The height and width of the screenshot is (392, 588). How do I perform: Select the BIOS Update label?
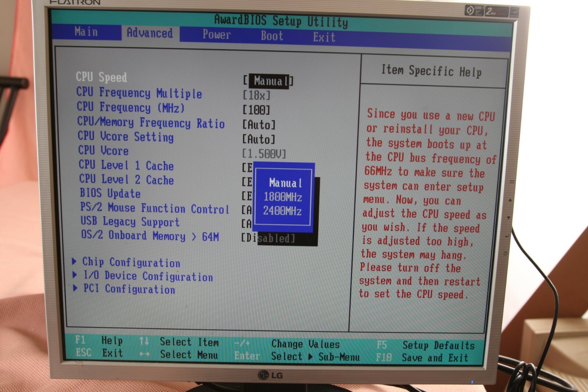pos(110,193)
